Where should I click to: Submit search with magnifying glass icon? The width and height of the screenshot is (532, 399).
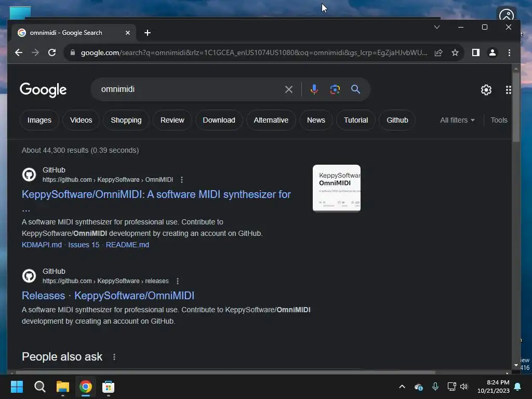point(355,89)
